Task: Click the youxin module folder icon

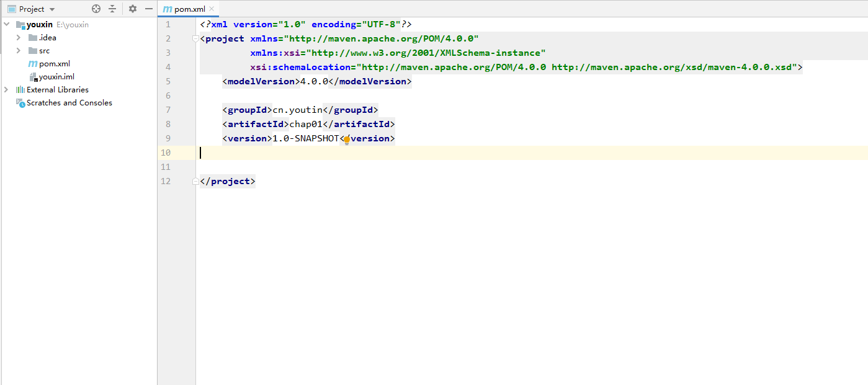Action: point(20,25)
